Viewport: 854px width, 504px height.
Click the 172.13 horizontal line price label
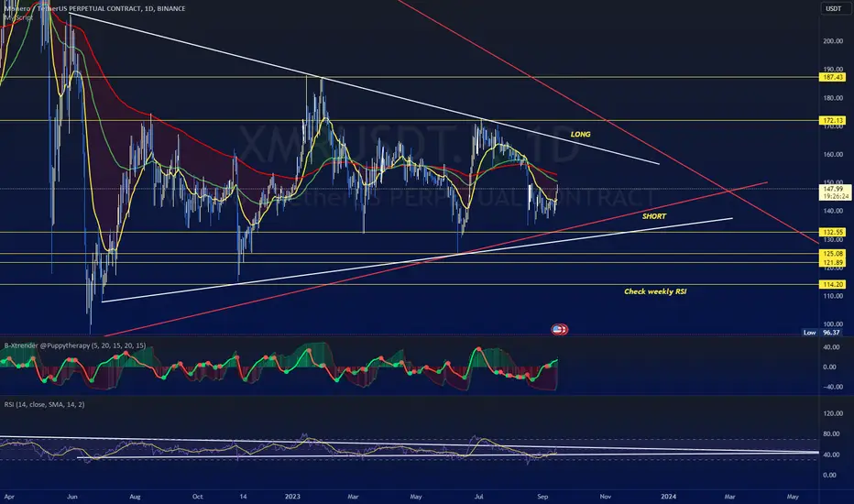(x=833, y=120)
